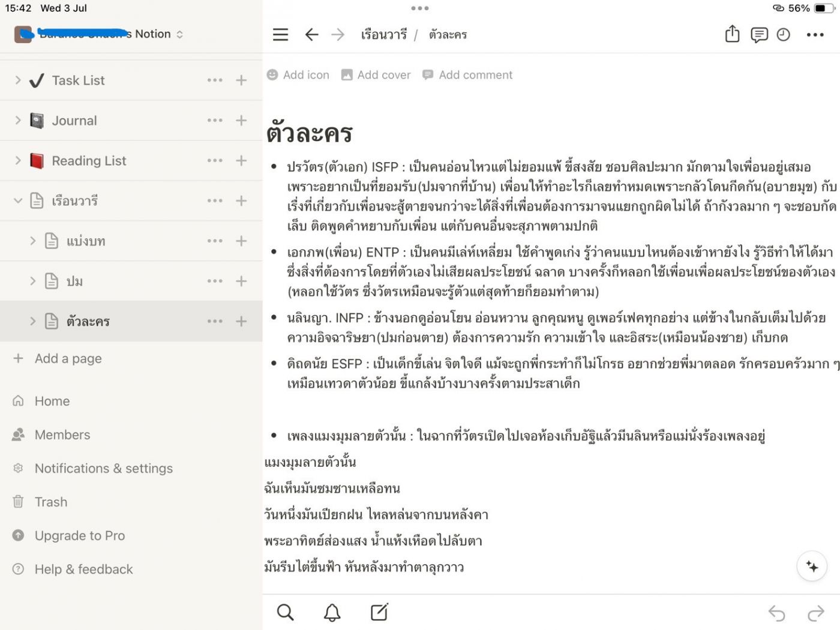Open the page comments icon
The width and height of the screenshot is (840, 630).
[759, 35]
